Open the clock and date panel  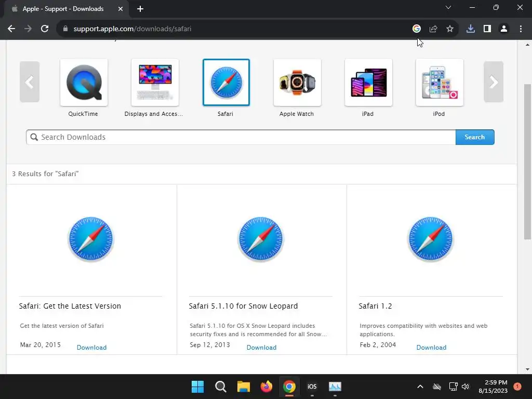(x=493, y=387)
